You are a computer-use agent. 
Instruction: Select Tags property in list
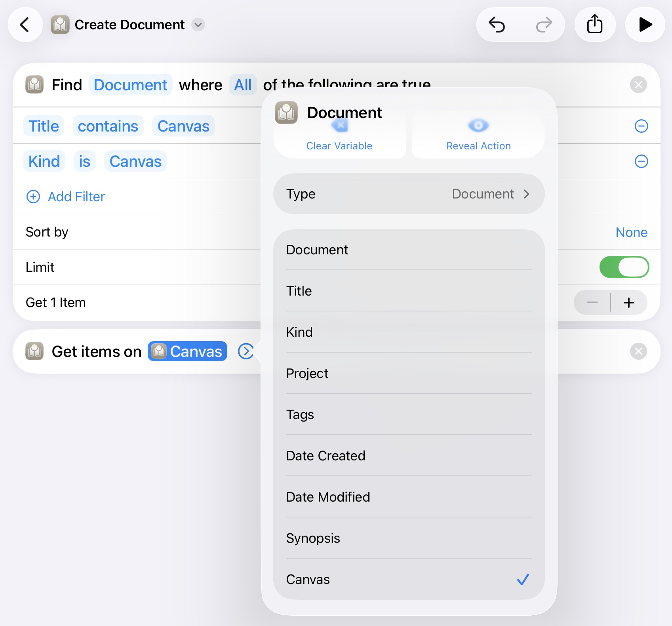coord(409,414)
